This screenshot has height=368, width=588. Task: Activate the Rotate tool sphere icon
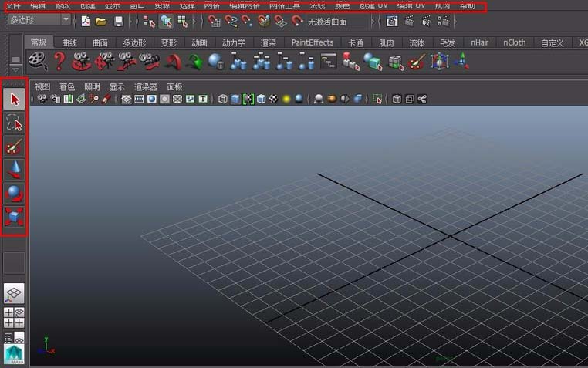click(15, 192)
